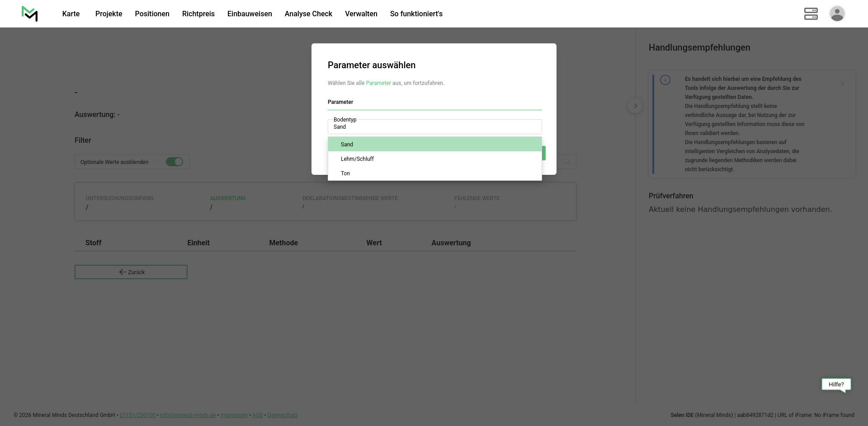
Task: Click the search magnifier icon
Action: click(x=566, y=162)
